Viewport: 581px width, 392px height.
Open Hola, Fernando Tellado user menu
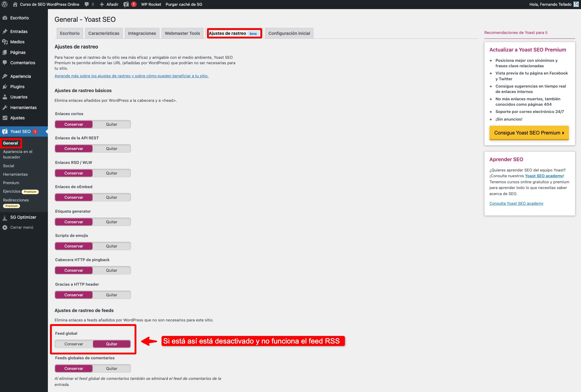pos(550,4)
